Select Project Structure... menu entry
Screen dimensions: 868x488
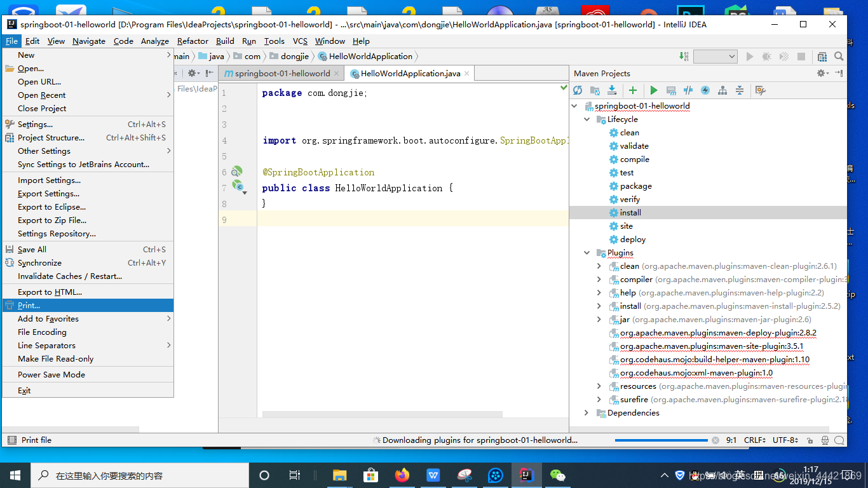[x=88, y=138]
